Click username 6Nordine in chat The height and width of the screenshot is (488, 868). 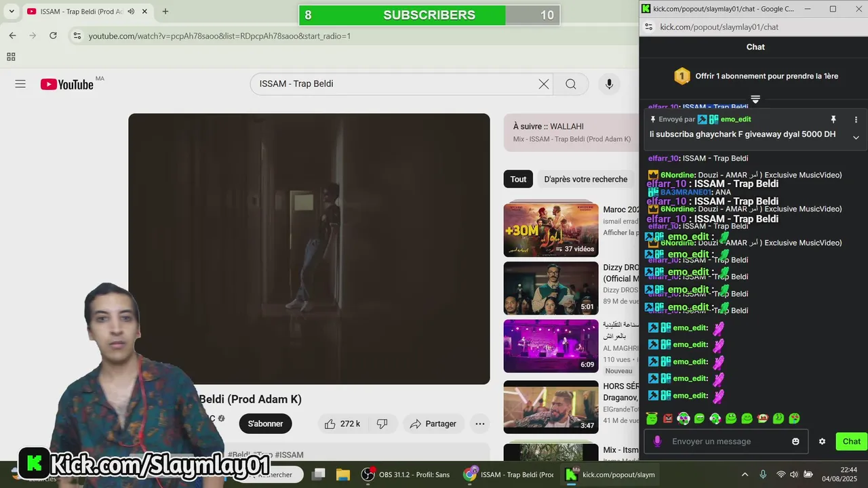[677, 175]
